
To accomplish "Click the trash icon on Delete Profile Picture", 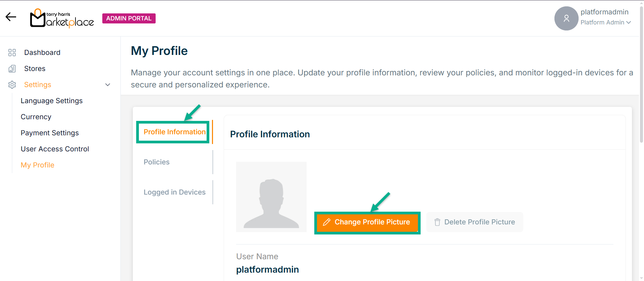I will (x=437, y=222).
